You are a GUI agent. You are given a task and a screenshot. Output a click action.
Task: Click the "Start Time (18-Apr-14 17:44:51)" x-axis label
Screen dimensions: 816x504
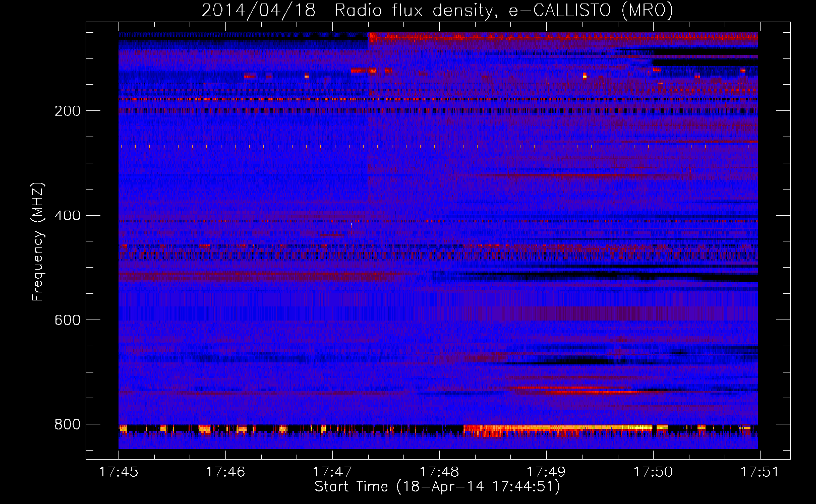(x=437, y=487)
